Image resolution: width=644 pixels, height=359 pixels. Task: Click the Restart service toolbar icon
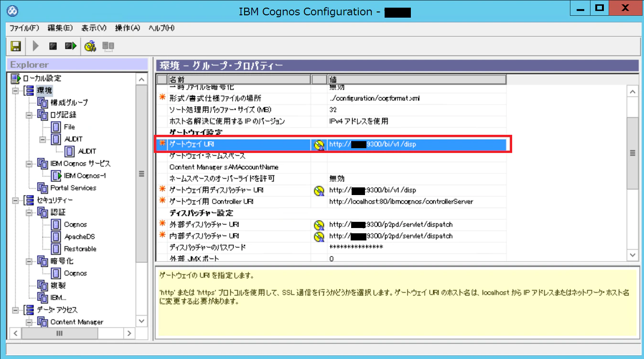click(x=71, y=46)
